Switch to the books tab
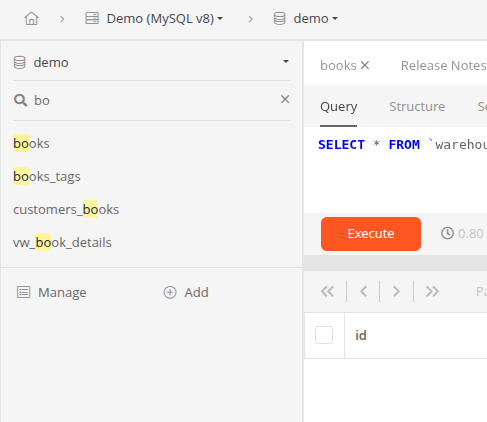The height and width of the screenshot is (422, 487). tap(338, 66)
